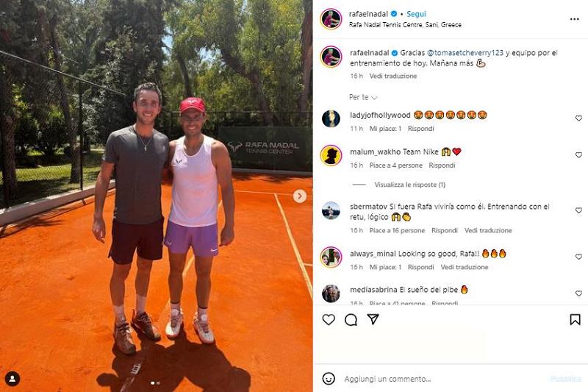Open emoji picker in comment box
Viewport: 588px width, 392px height.
(329, 379)
